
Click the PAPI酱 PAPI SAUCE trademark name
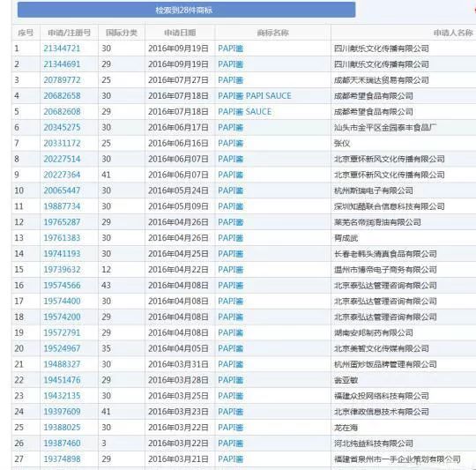(255, 96)
